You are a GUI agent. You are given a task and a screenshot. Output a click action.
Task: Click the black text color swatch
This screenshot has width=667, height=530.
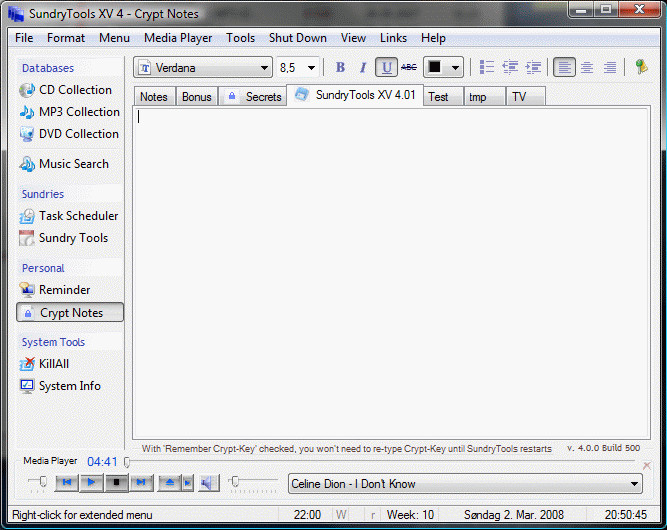point(435,67)
